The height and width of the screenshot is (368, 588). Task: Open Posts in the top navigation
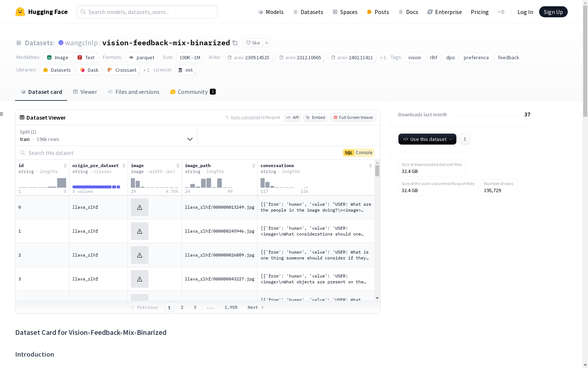(x=378, y=12)
